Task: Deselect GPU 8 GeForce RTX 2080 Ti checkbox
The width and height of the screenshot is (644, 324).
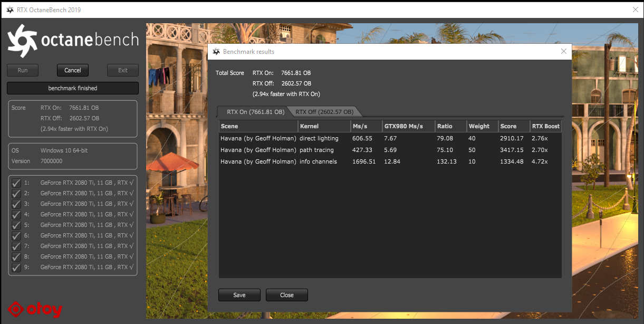Action: (16, 256)
